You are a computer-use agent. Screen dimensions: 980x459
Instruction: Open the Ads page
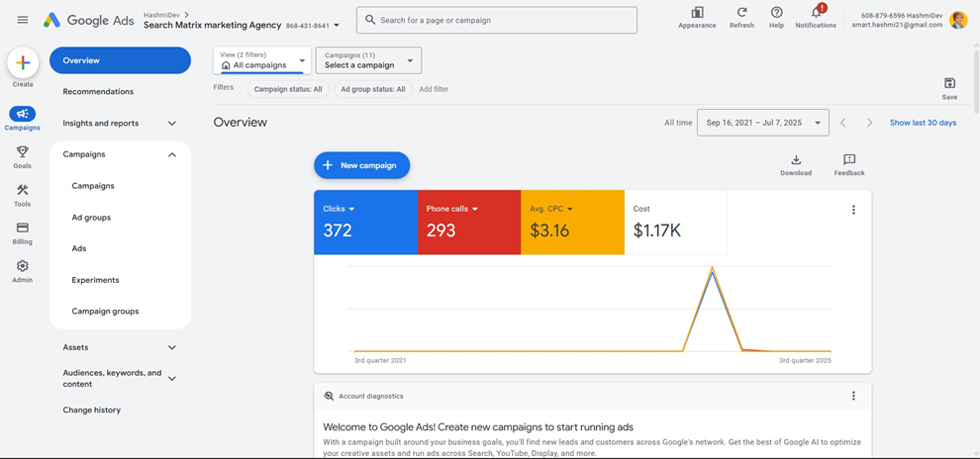pos(79,248)
